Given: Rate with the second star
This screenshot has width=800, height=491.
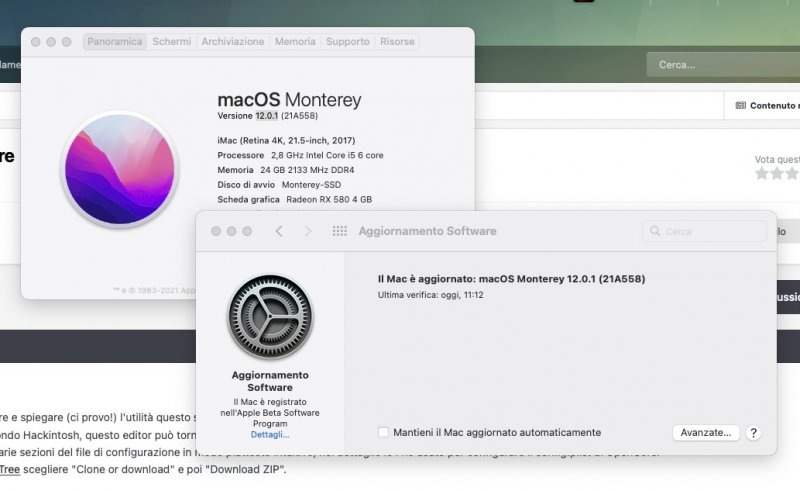Looking at the screenshot, I should click(x=777, y=174).
